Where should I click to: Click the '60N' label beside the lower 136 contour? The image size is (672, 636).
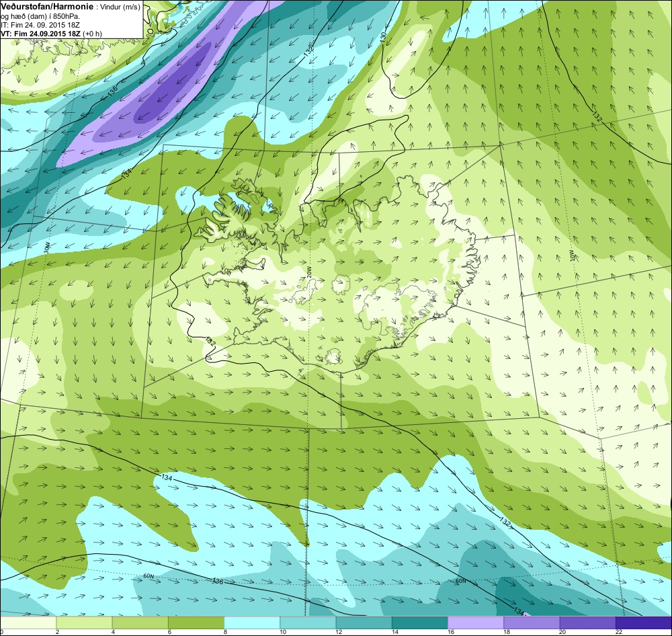[x=149, y=576]
